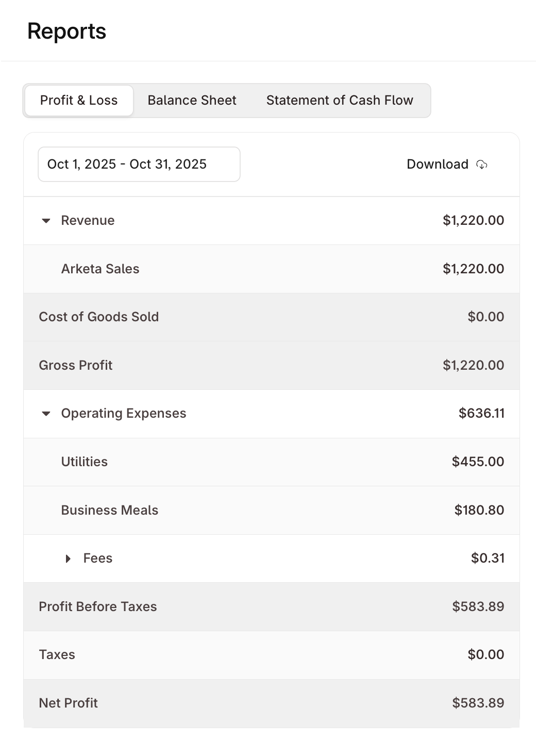Viewport: 536px width, 756px height.
Task: Click the Revenue total $1,220.00 amount
Action: (x=473, y=221)
